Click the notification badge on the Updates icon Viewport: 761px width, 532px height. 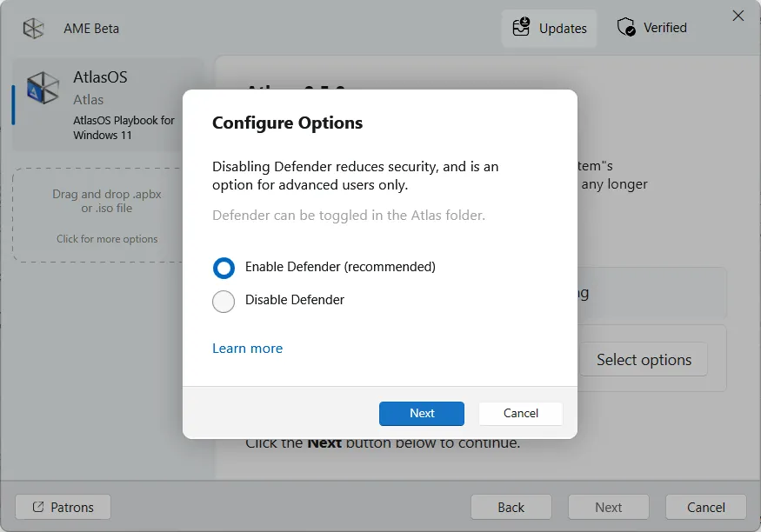pyautogui.click(x=525, y=22)
